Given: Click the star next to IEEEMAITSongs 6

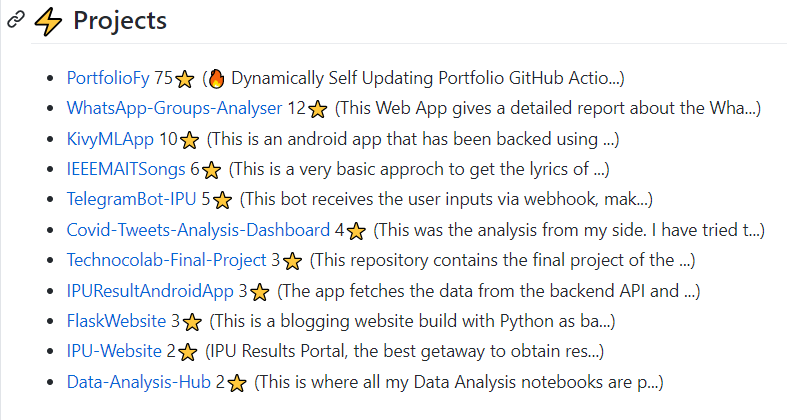Looking at the screenshot, I should click(x=211, y=170).
